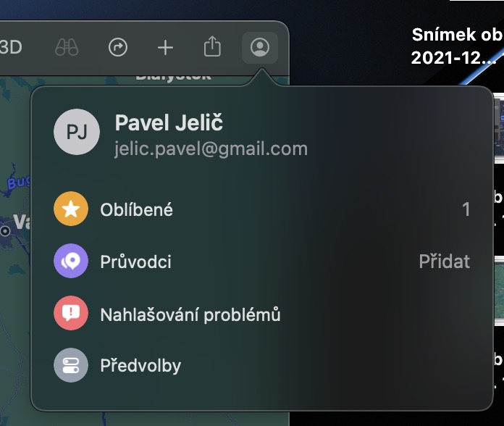Click the orange star Oblíbené icon
The height and width of the screenshot is (426, 504).
click(x=71, y=209)
